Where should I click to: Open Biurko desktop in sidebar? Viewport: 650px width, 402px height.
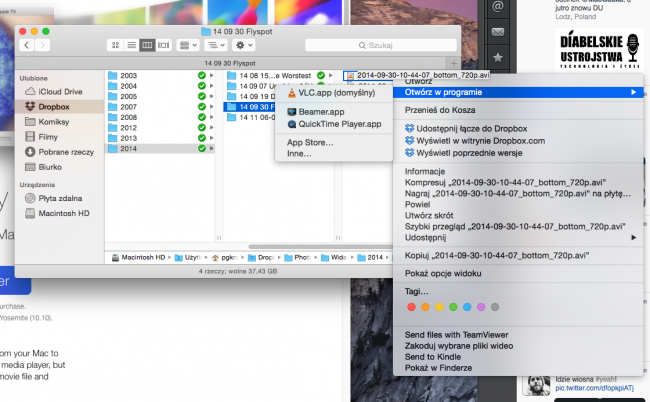pos(50,167)
